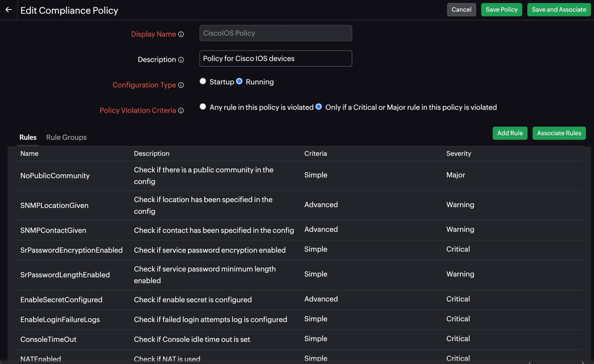
Task: Click the back arrow icon
Action: pos(9,10)
